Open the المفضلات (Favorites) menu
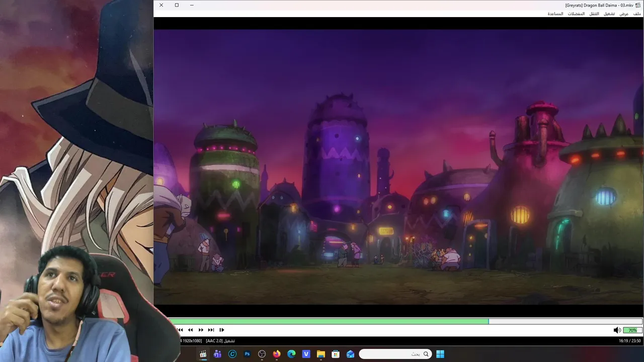 point(576,14)
